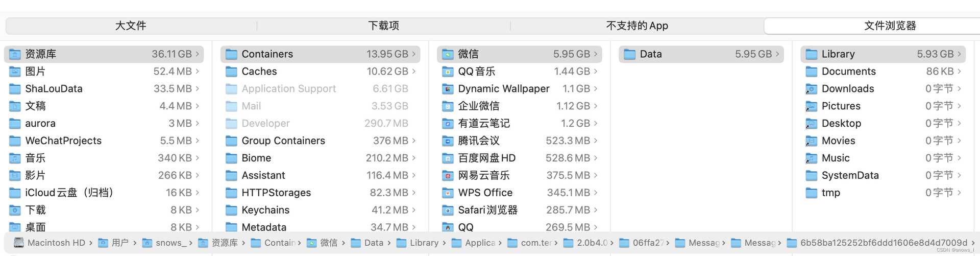Switch to the 下载项 tab
Screen dimensions: 980x256
click(384, 26)
